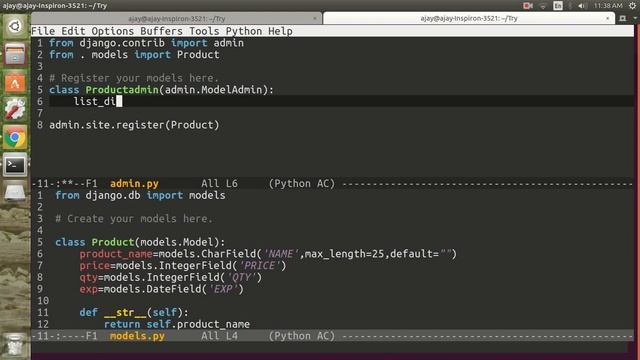Screen dimensions: 640x360
Task: Click the 'qty=models.IntegerField' line
Action: (171, 278)
